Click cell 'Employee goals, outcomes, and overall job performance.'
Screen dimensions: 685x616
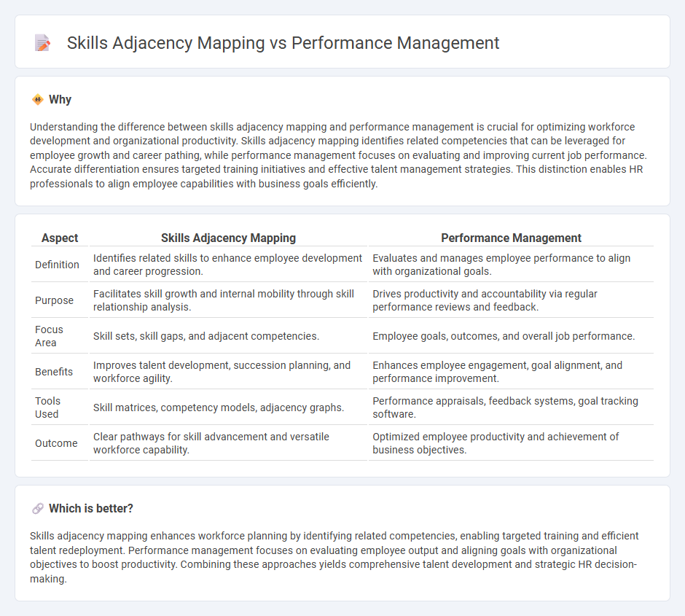click(511, 336)
